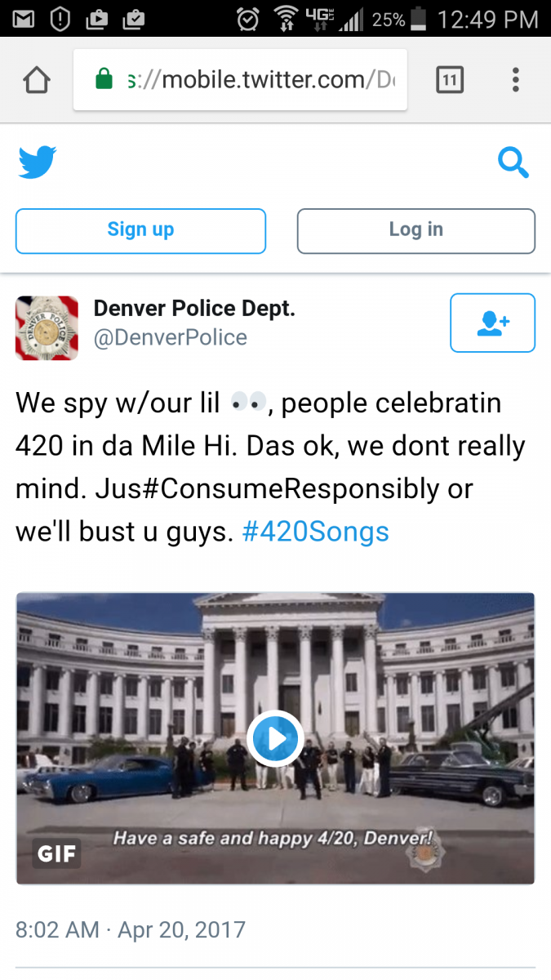The image size is (551, 980).
Task: Open the tab switcher showing 11 tabs
Action: 450,80
